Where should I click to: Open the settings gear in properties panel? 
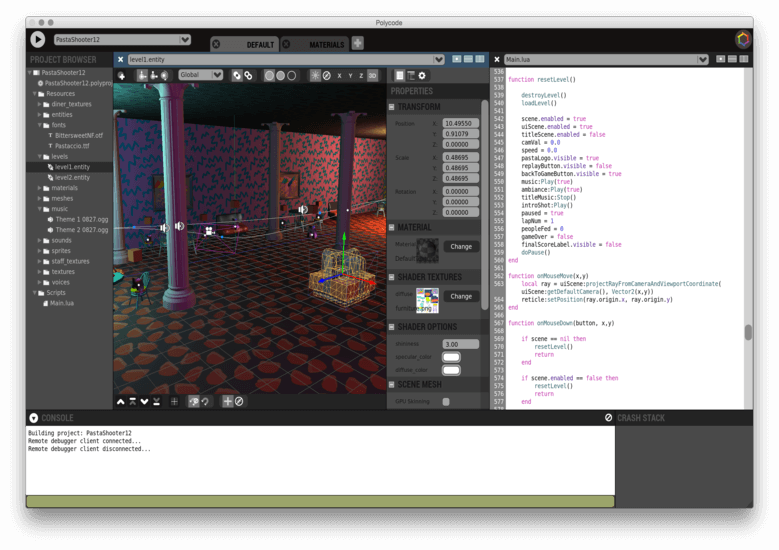click(x=422, y=75)
